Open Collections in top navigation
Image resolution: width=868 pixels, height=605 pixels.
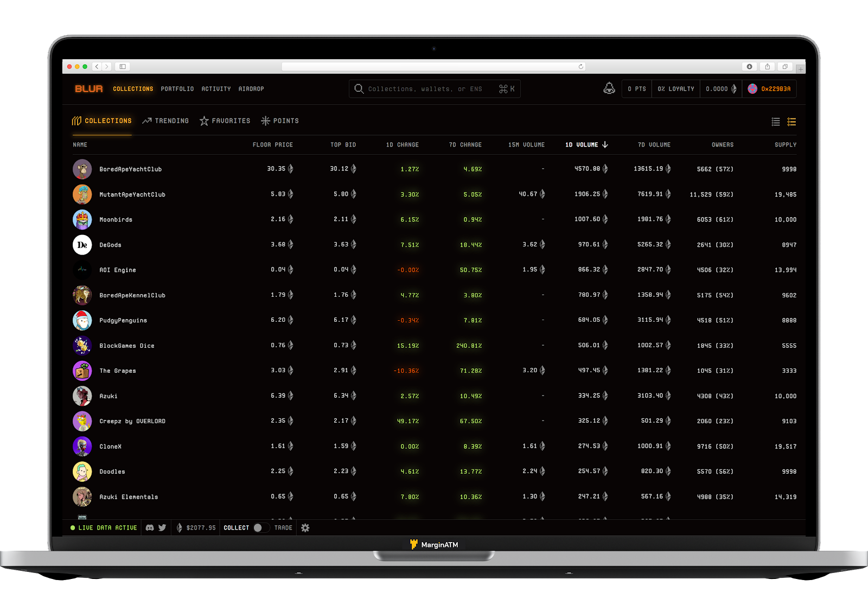point(133,89)
